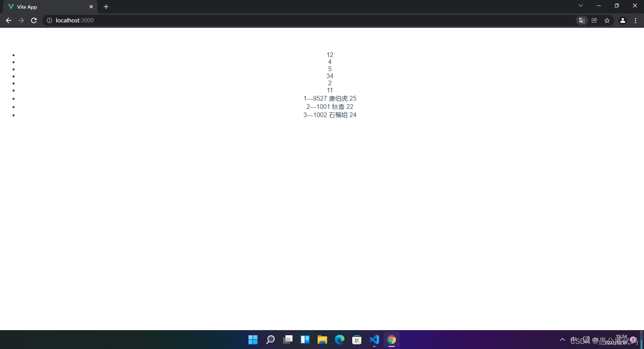This screenshot has height=349, width=644.
Task: Open the Chrome profile menu
Action: click(x=623, y=20)
